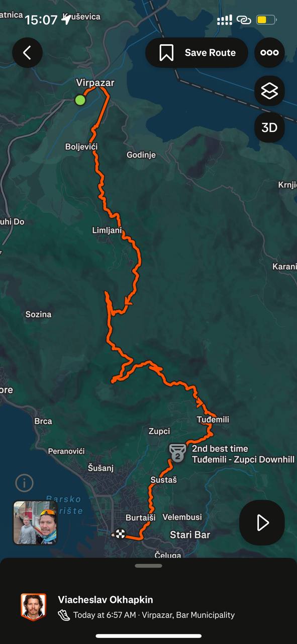Tap the location arrow in status bar
The width and height of the screenshot is (297, 644).
click(x=66, y=20)
